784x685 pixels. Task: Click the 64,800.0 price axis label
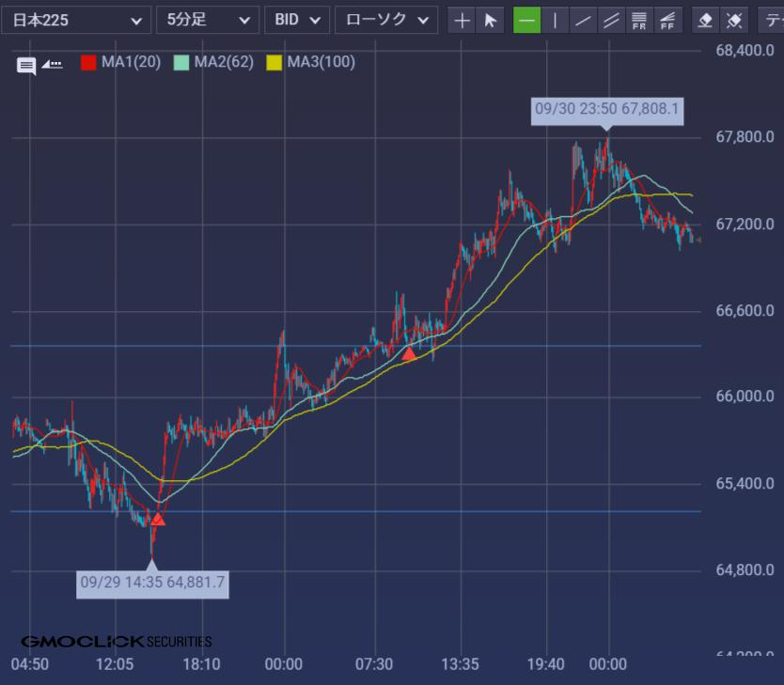[745, 570]
